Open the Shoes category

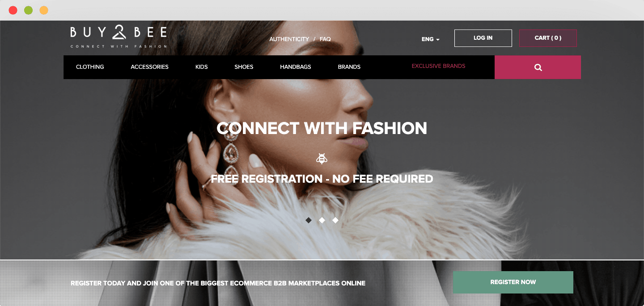(244, 67)
